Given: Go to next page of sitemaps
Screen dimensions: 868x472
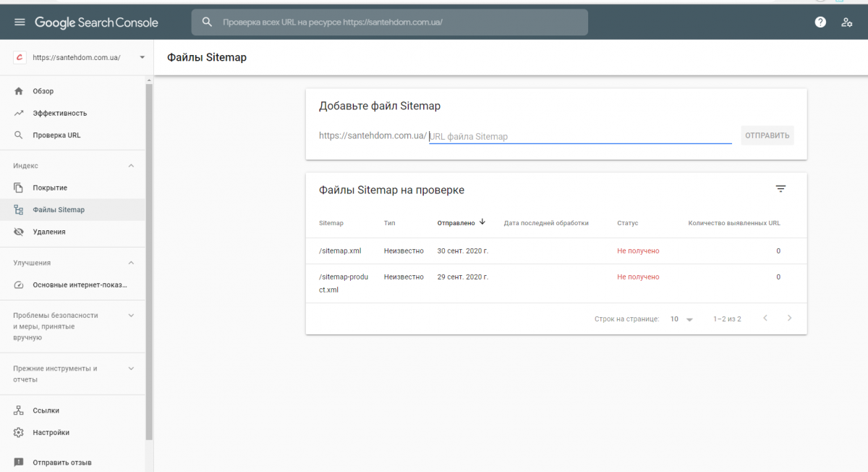Looking at the screenshot, I should [x=789, y=319].
